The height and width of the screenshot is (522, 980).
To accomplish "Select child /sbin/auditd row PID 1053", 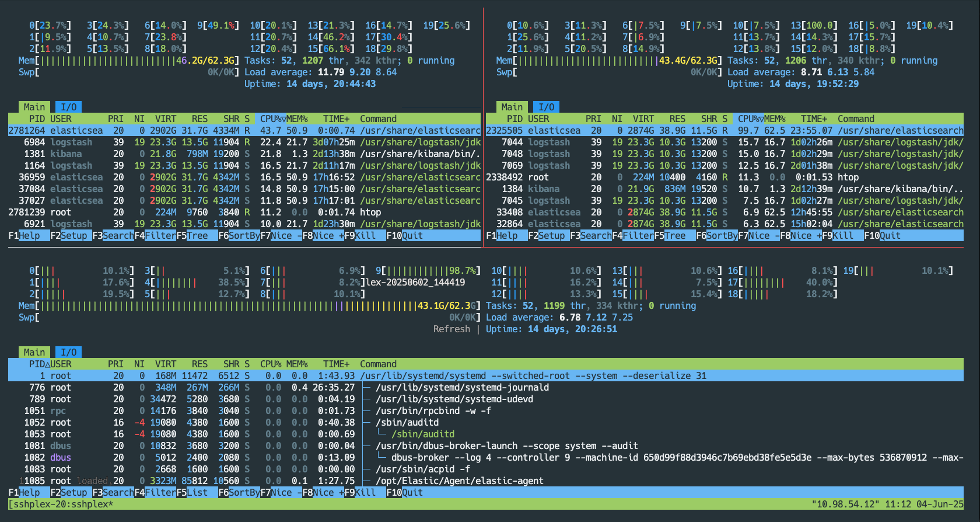I will (x=486, y=434).
